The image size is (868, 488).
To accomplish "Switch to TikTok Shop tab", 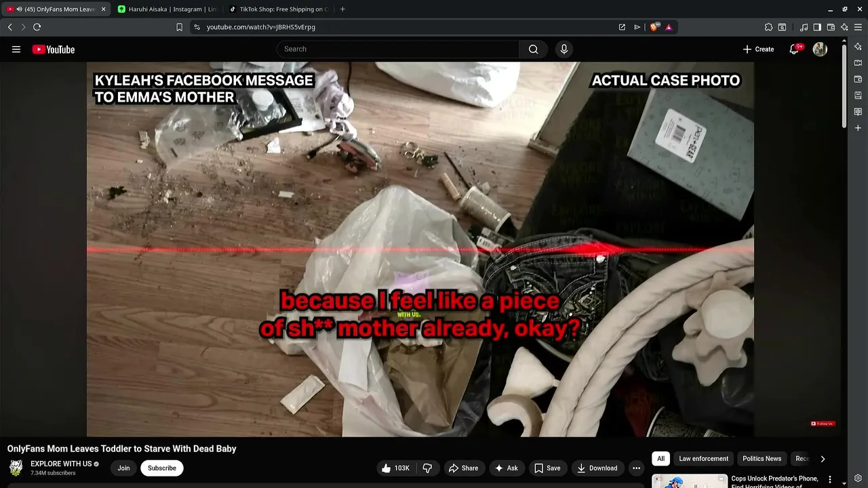I will click(278, 9).
